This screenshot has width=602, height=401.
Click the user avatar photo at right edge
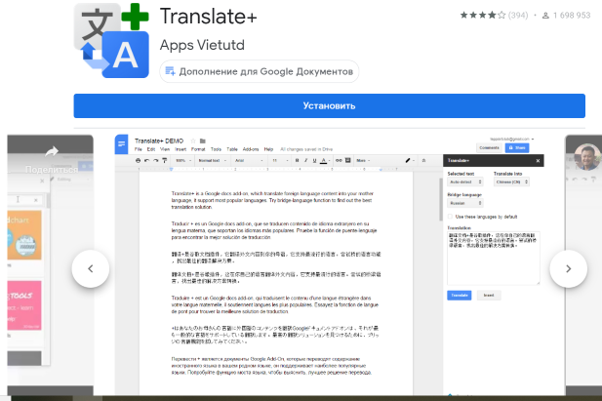pyautogui.click(x=587, y=157)
